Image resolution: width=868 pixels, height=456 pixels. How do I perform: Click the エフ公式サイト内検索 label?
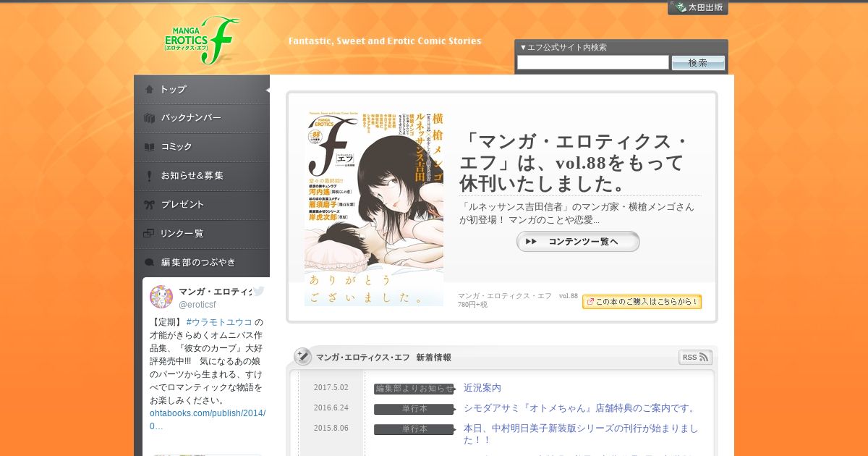[563, 47]
